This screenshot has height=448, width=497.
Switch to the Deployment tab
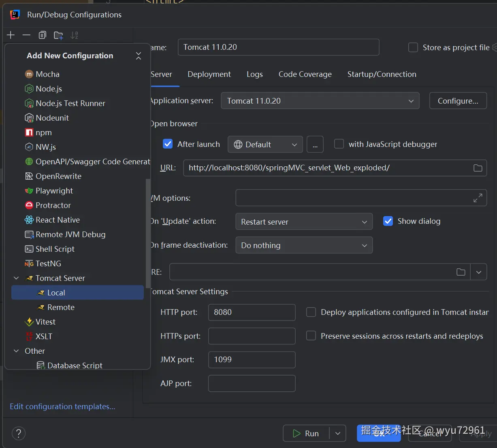point(209,74)
